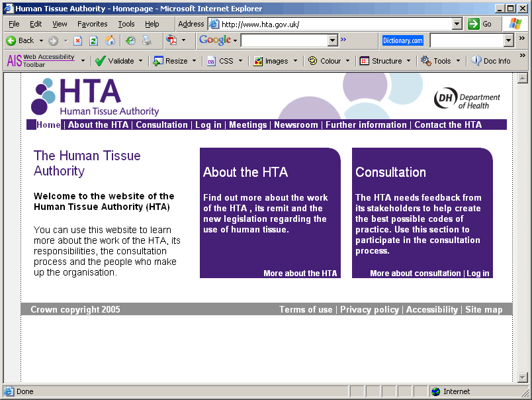
Task: Click the AIS Web Accessibility Toolbar logo
Action: [x=41, y=61]
